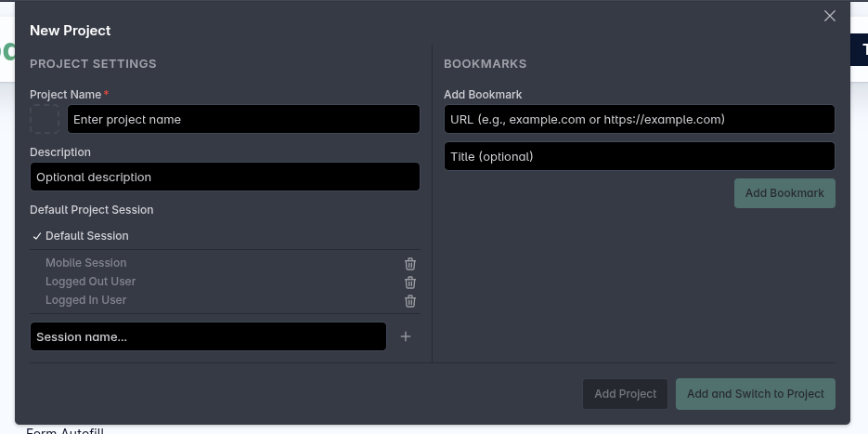Viewport: 868px width, 434px height.
Task: Click the Project Name field label
Action: click(x=65, y=95)
